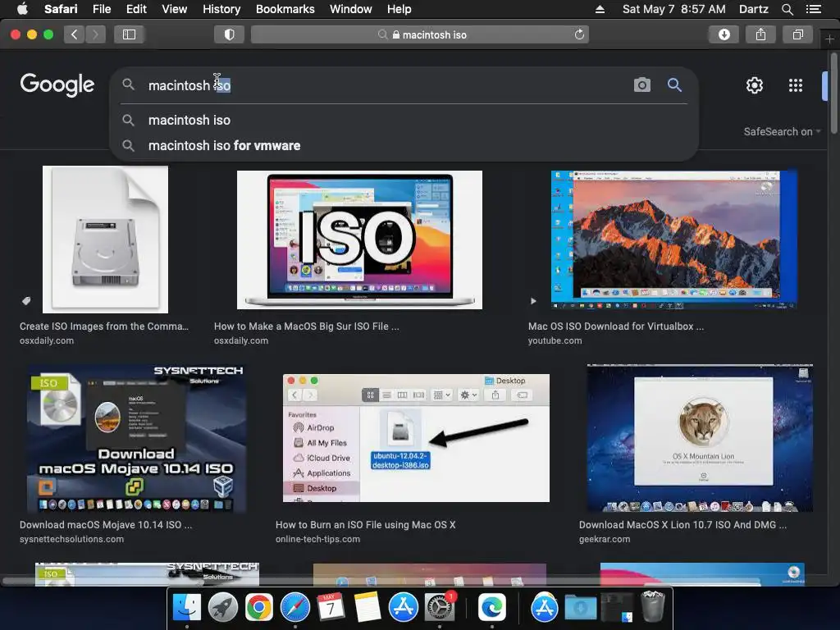
Task: Show Safari downloads list
Action: click(x=724, y=34)
